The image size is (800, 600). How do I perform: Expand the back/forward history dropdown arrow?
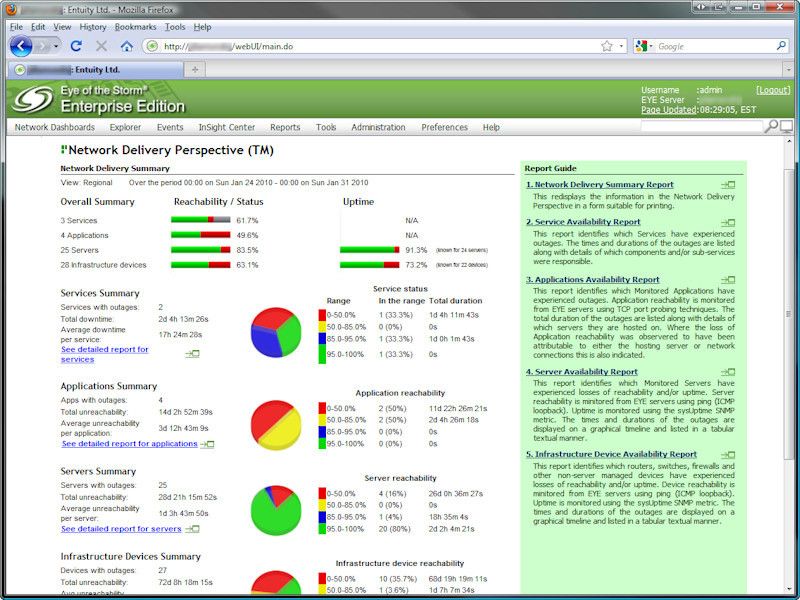pyautogui.click(x=56, y=46)
